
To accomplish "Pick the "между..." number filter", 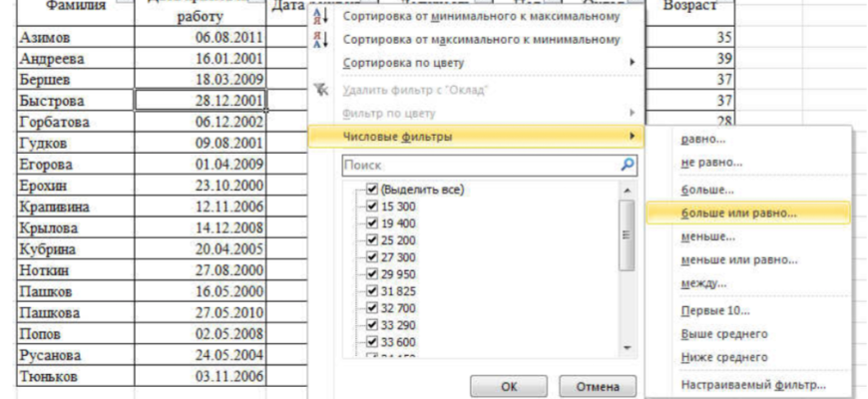I will (703, 283).
